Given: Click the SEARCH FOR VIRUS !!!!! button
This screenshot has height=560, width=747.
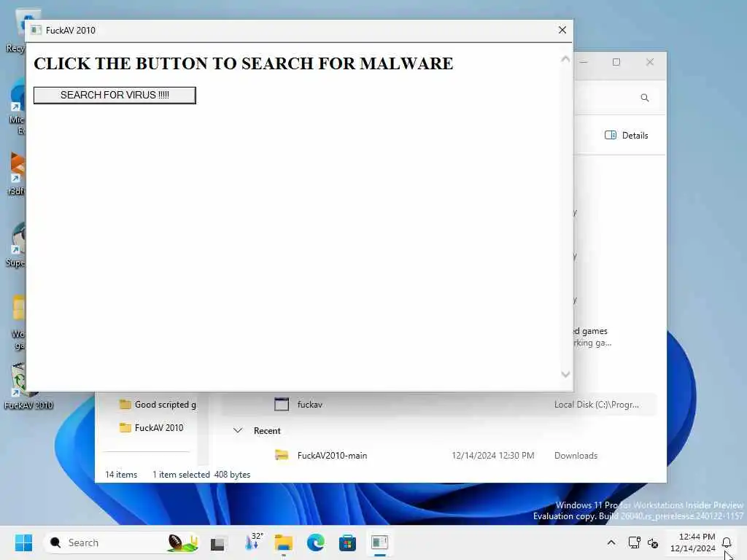Looking at the screenshot, I should [115, 95].
